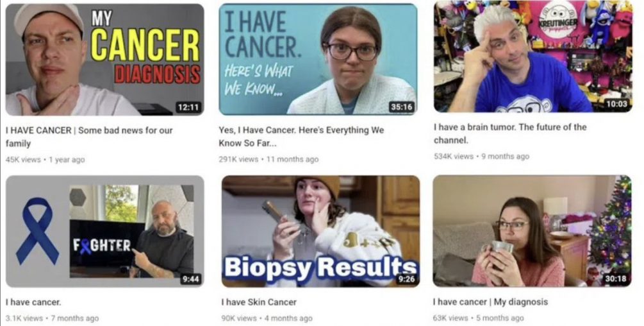
Task: Open the 'FIGHTER' blue ribbon video thumbnail
Action: point(104,232)
